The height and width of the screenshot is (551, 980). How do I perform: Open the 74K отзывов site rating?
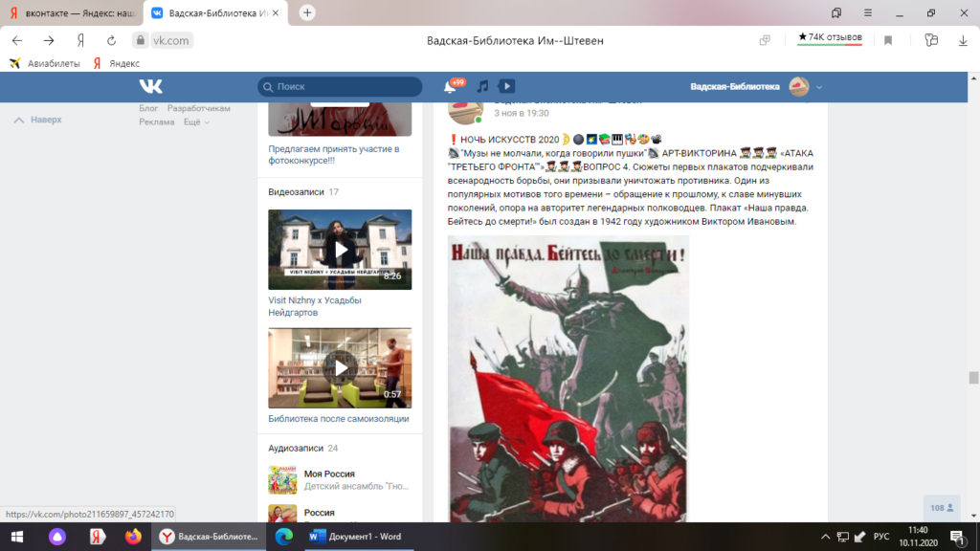[x=830, y=38]
